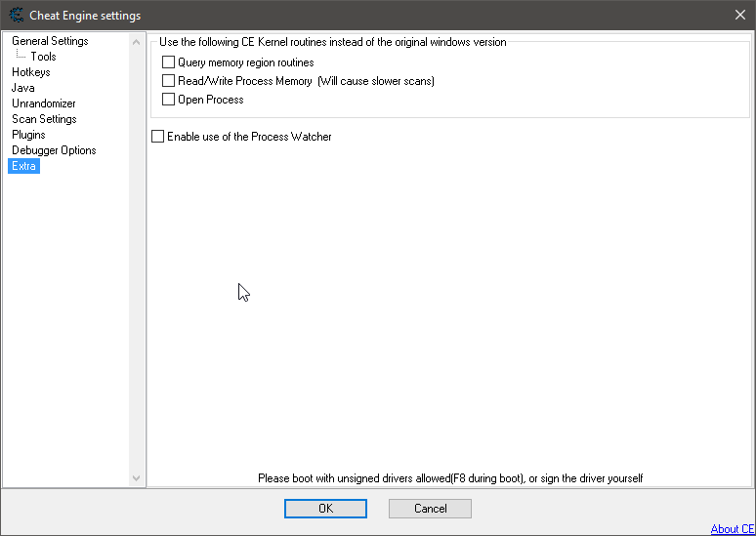Go to the Hotkeys settings page
Viewport: 756px width, 536px height.
click(x=30, y=72)
